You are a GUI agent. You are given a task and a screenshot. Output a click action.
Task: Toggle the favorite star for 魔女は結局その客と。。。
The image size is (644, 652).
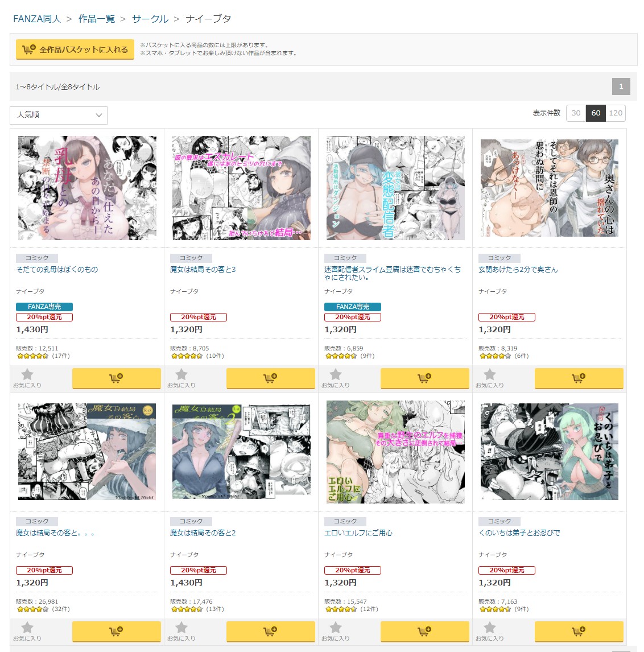[x=27, y=631]
